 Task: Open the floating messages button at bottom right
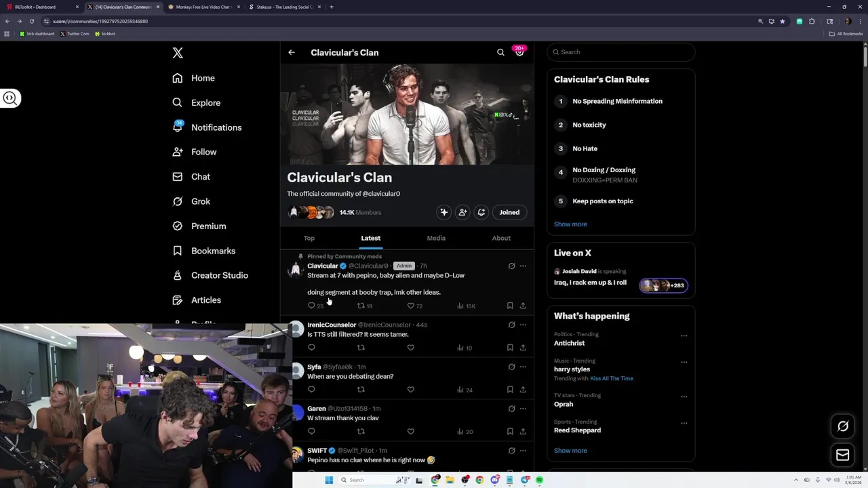click(843, 455)
